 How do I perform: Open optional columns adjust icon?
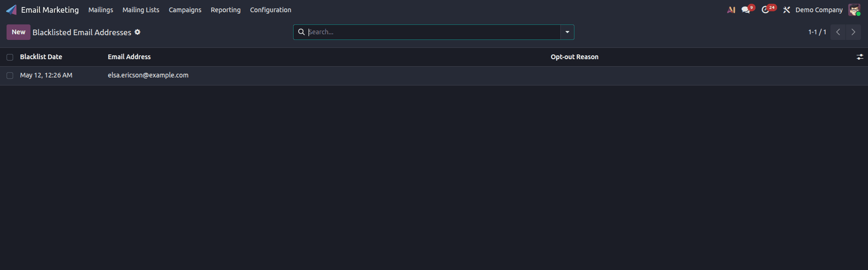coord(860,57)
